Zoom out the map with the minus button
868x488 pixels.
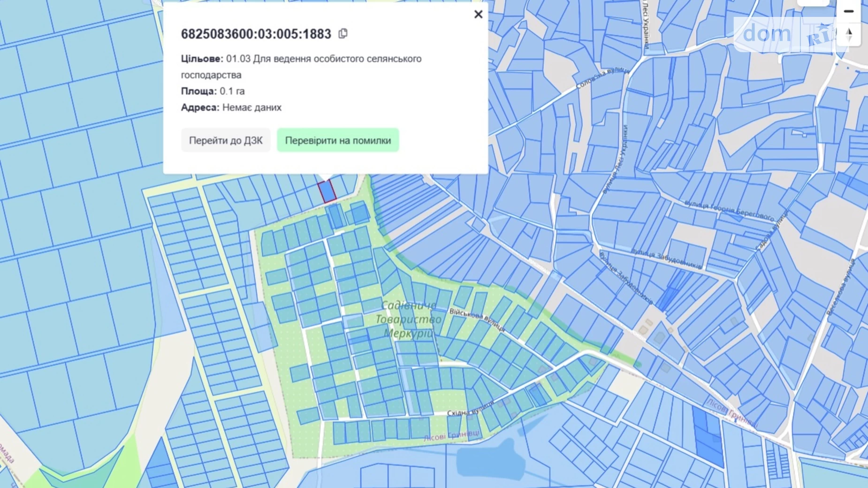tap(848, 11)
